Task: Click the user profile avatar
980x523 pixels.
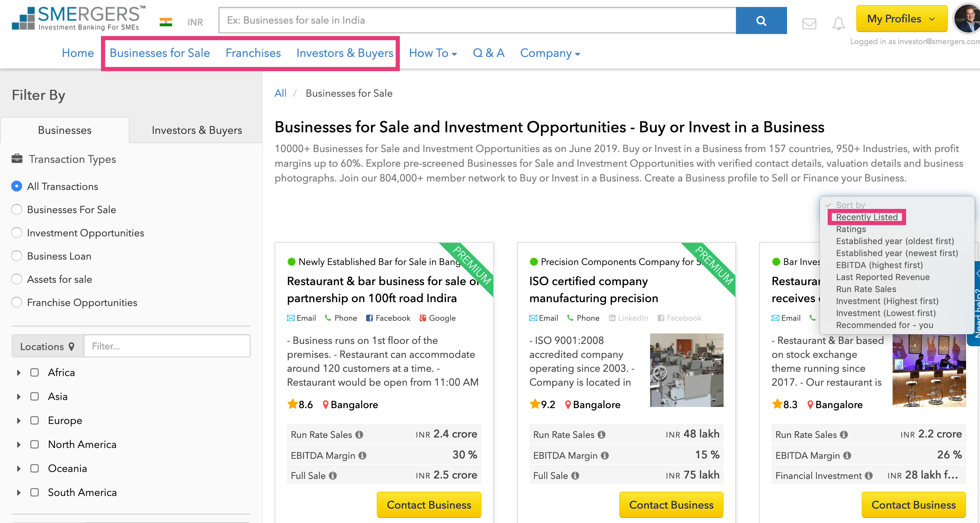Action: pos(968,19)
